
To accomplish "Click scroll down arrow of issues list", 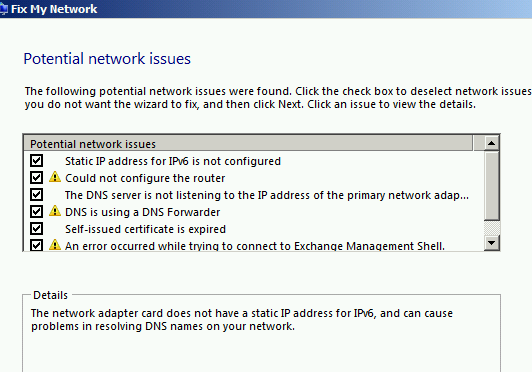I will 491,242.
